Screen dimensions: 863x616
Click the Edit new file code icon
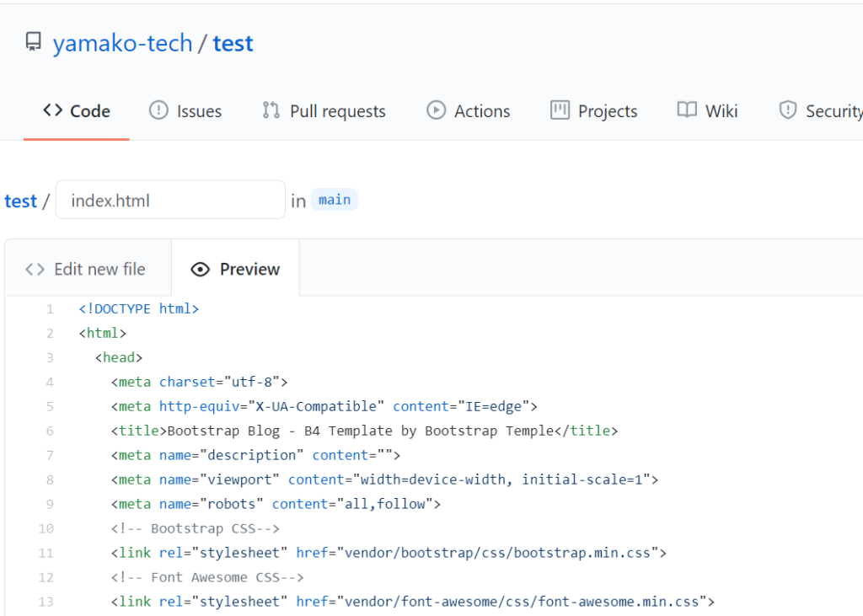click(x=35, y=269)
